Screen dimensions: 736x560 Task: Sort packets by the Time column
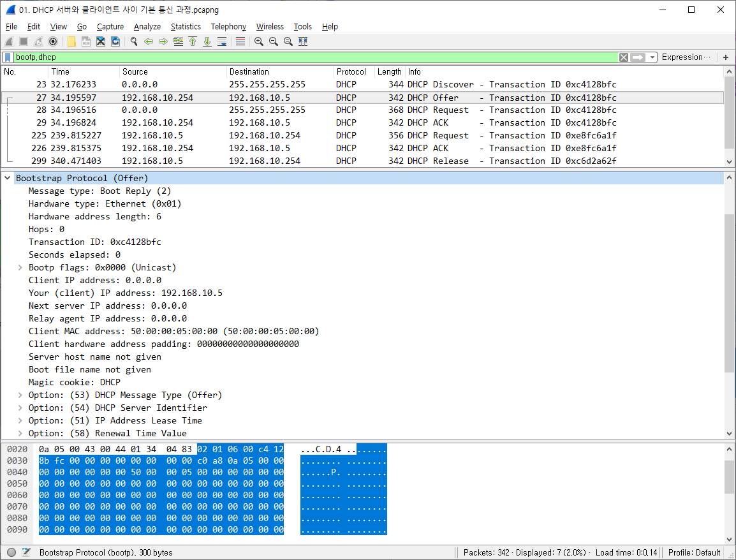84,72
